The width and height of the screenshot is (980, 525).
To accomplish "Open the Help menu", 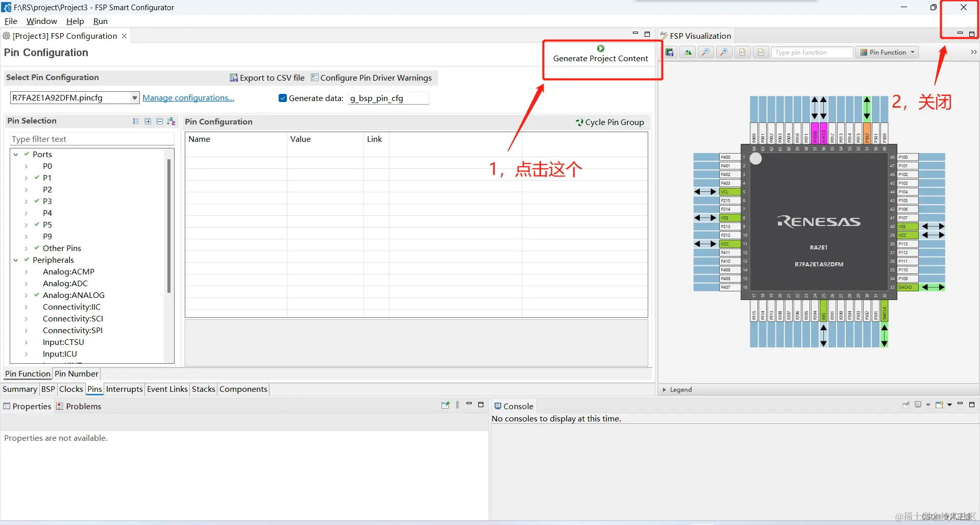I will [75, 21].
